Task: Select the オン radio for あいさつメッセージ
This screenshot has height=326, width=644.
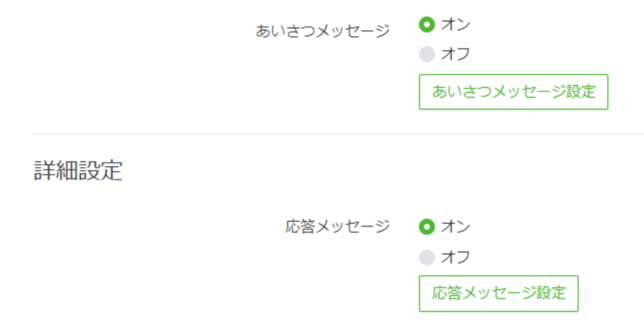Action: pyautogui.click(x=427, y=25)
